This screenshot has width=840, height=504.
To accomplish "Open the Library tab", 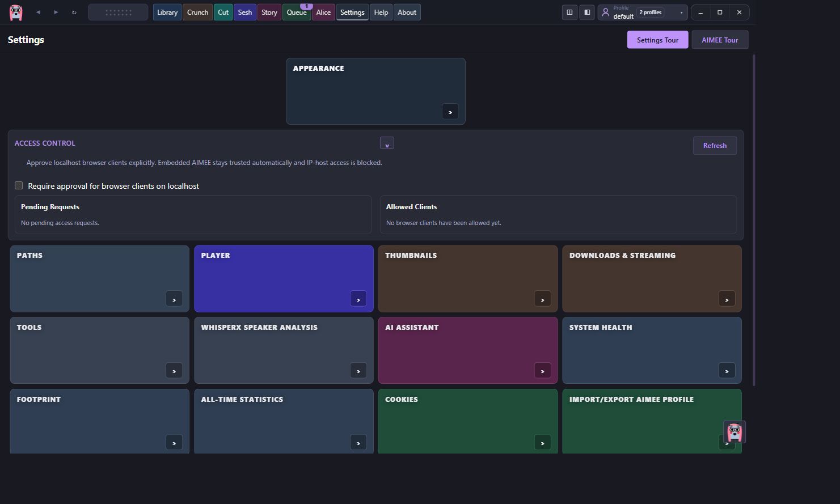I will click(167, 12).
